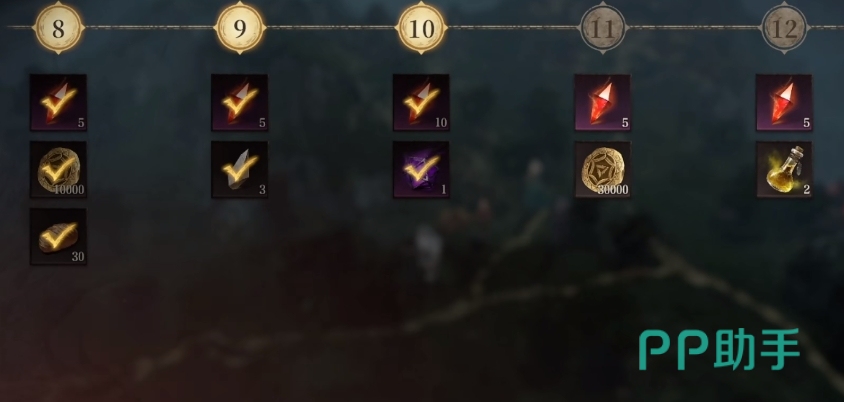Click the progress line between levels 10 and 11
844x402 pixels.
click(512, 27)
